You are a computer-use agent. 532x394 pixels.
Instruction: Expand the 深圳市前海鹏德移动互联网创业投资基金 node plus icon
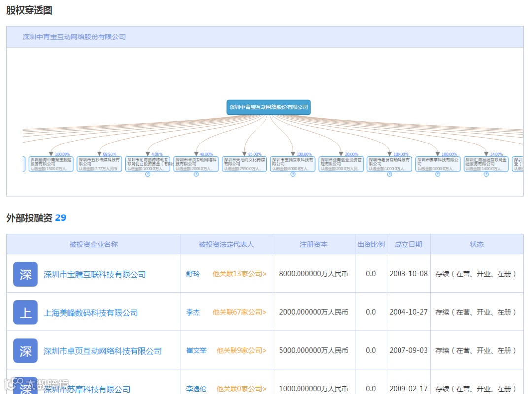(148, 174)
